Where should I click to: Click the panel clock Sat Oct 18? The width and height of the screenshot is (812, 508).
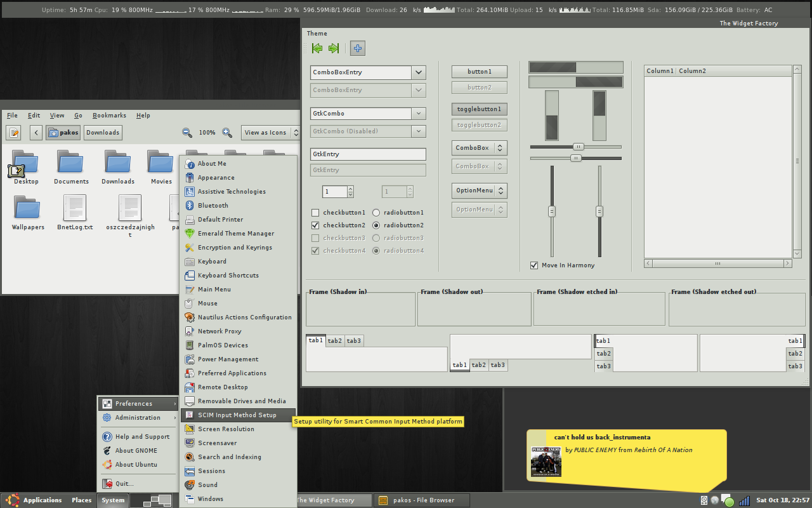(x=783, y=500)
